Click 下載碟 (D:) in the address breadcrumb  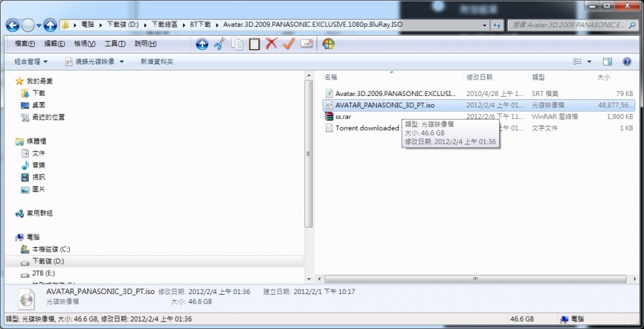pos(123,25)
